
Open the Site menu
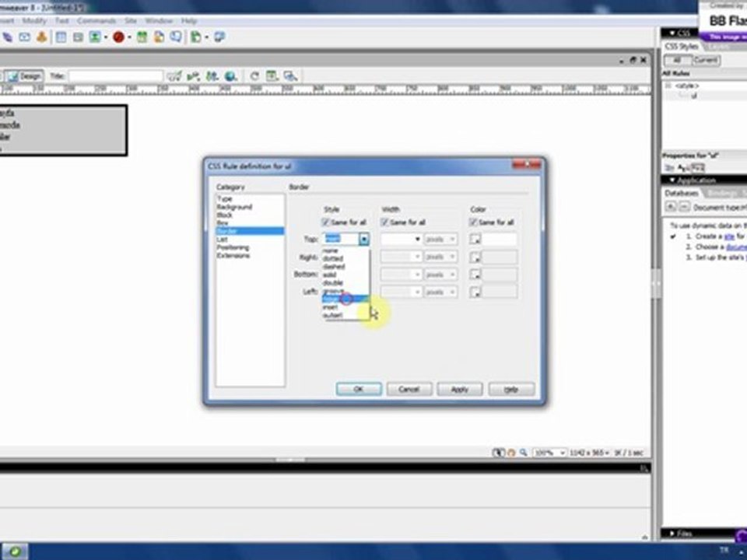click(131, 21)
